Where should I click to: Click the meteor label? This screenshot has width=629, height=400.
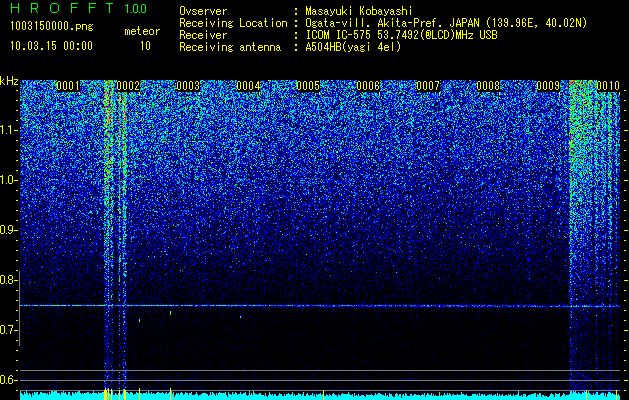coord(142,31)
